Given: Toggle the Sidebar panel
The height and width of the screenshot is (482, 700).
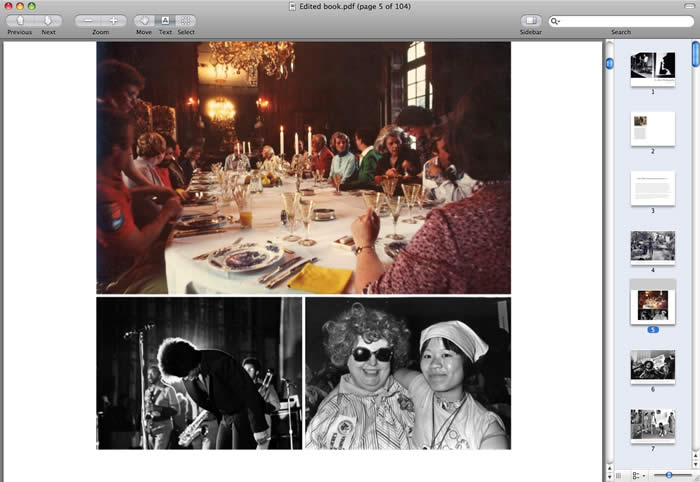Looking at the screenshot, I should coord(531,20).
